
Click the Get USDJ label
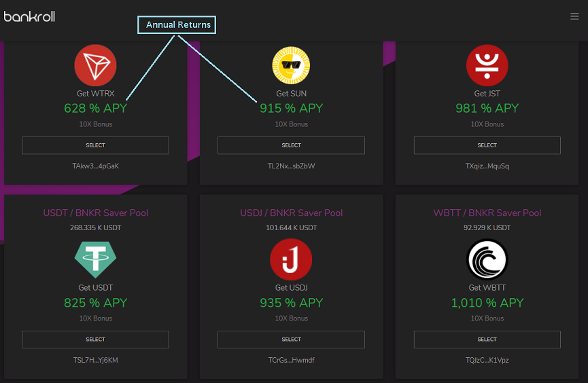pos(291,288)
